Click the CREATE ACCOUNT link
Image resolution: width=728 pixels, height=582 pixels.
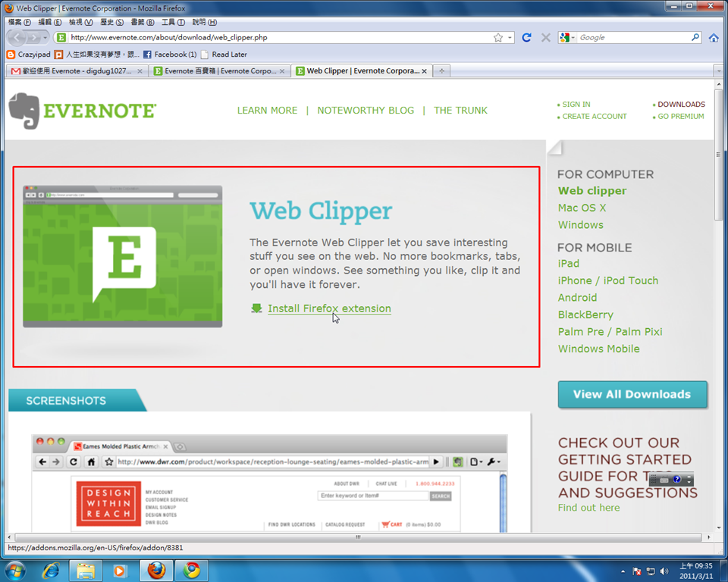tap(595, 117)
